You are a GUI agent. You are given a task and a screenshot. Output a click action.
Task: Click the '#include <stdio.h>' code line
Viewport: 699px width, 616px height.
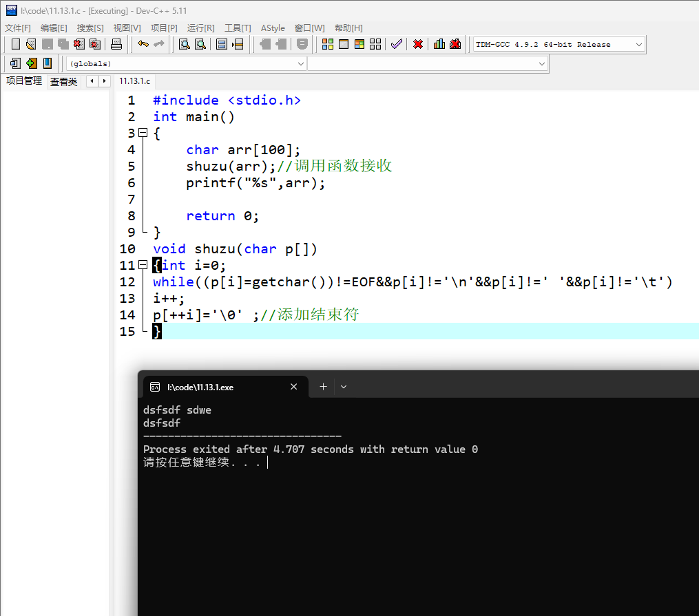[x=227, y=100]
